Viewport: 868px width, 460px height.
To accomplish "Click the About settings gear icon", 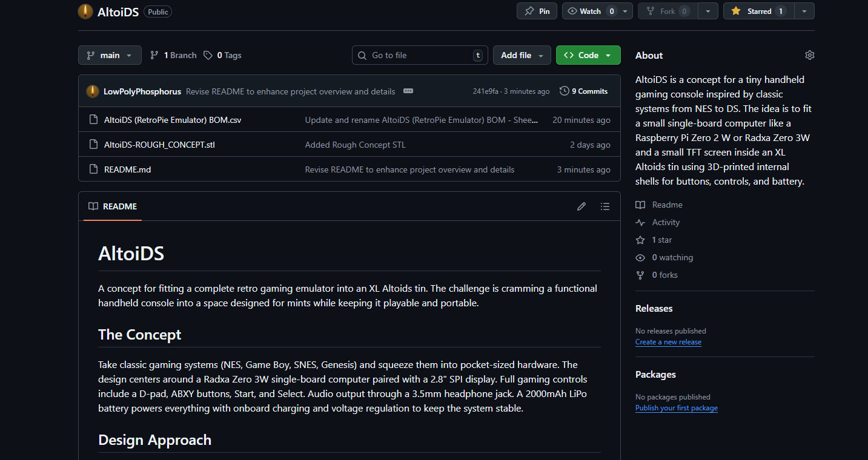I will coord(809,55).
